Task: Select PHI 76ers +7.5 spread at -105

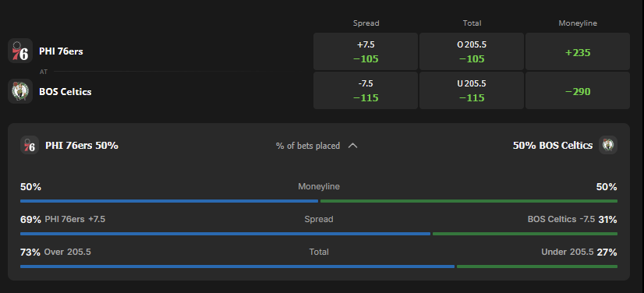Action: pos(366,51)
